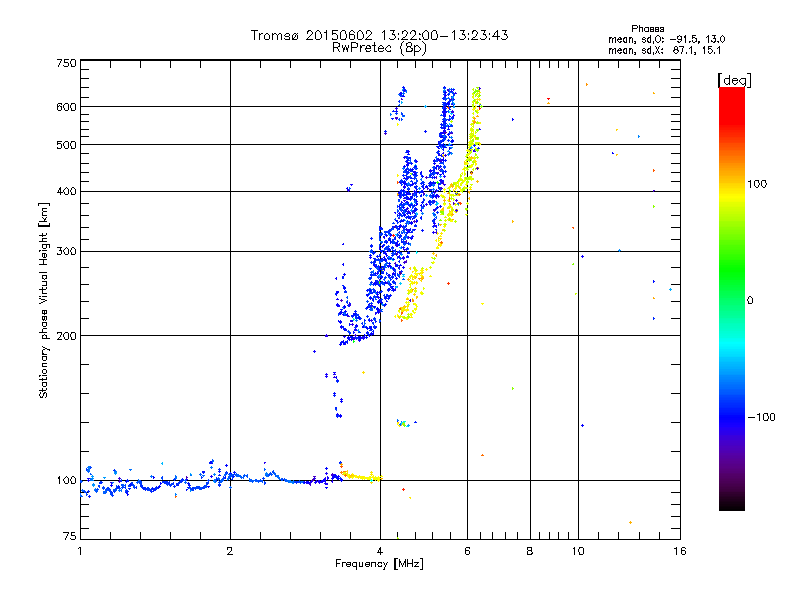Viewport: 800px width, 600px height.
Task: Click the 'RwPretec (8p)' subtitle
Action: [x=379, y=48]
